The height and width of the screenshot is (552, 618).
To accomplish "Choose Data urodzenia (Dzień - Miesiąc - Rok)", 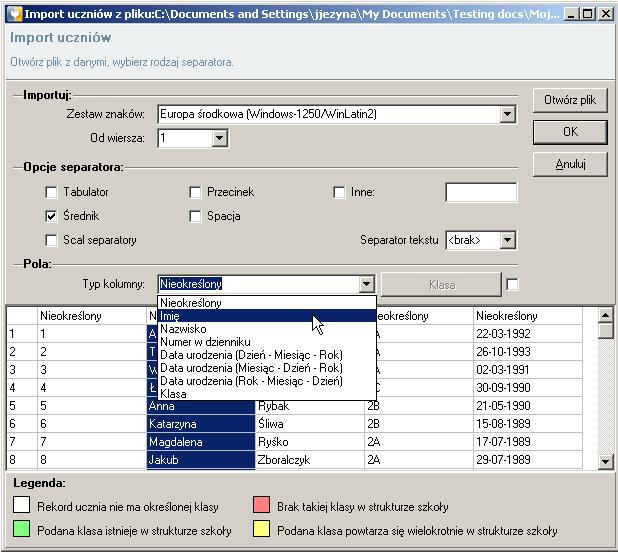I will tap(267, 355).
